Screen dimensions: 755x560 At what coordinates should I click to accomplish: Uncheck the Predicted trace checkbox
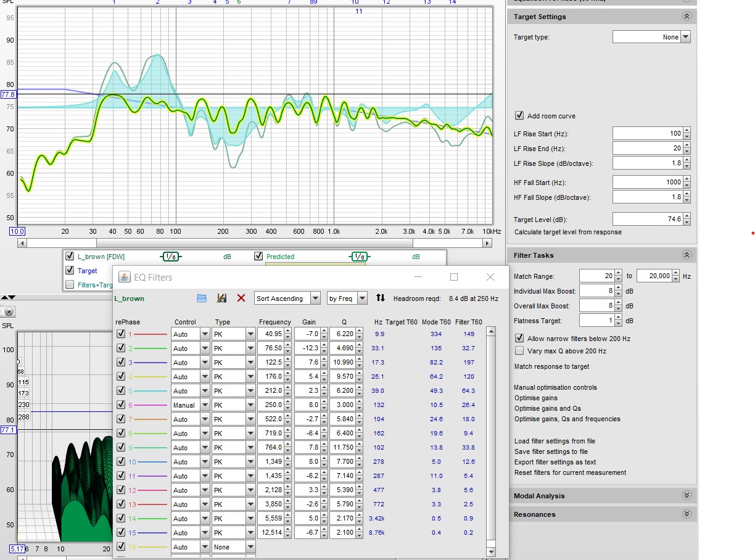(x=258, y=256)
